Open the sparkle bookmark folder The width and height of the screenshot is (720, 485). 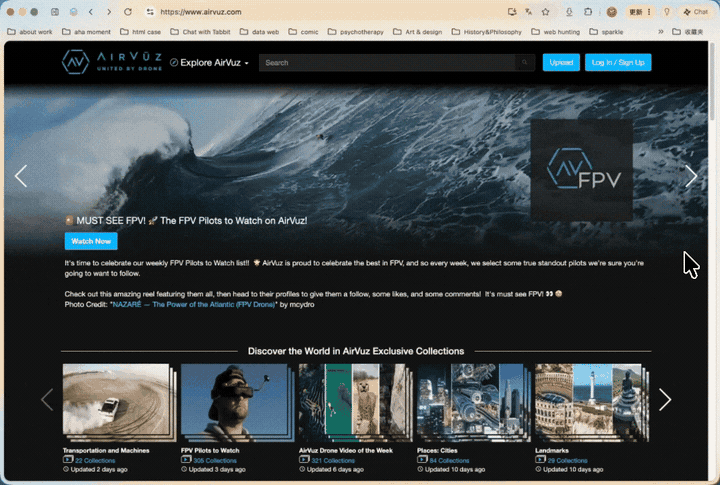tap(607, 32)
